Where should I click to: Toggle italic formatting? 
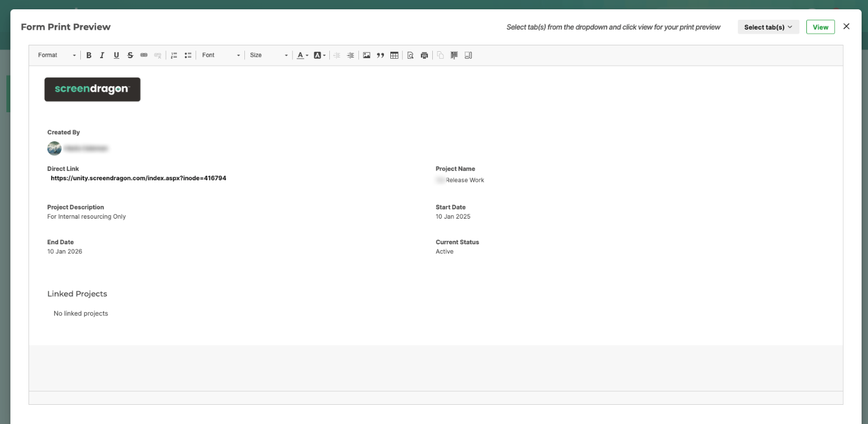102,55
